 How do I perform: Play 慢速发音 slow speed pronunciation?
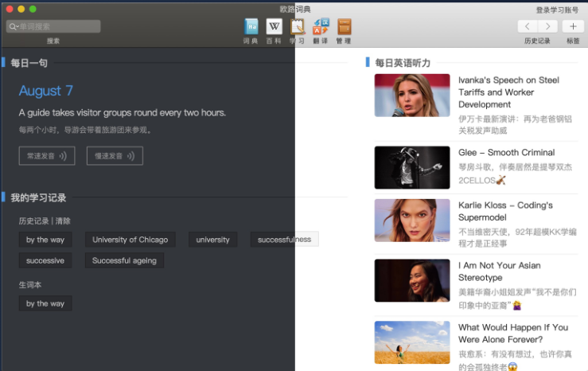[115, 156]
